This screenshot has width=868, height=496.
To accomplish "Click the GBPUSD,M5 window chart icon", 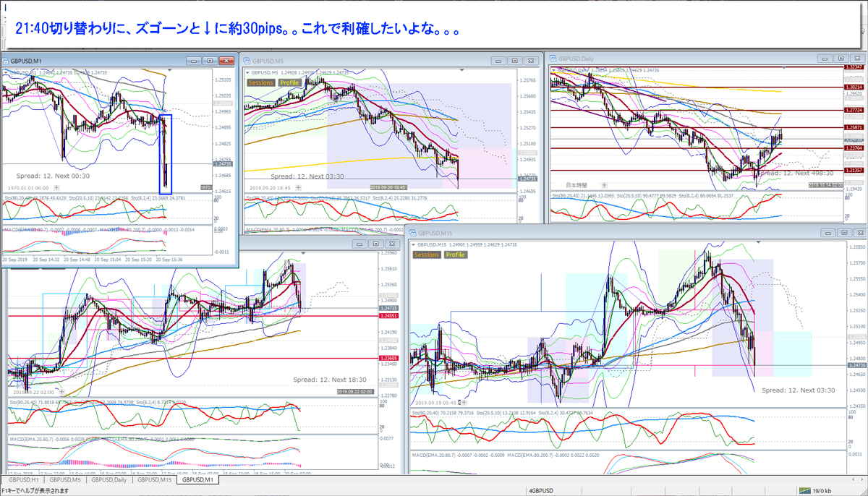I will tap(246, 61).
